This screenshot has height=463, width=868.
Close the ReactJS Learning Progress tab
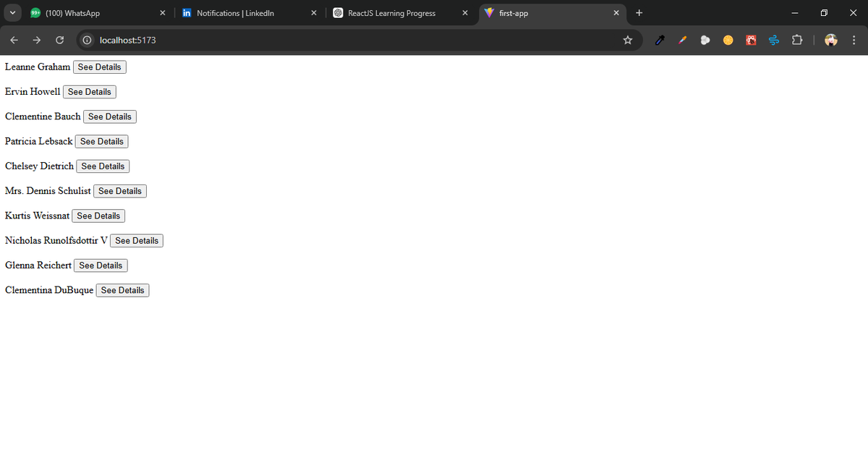pyautogui.click(x=464, y=13)
